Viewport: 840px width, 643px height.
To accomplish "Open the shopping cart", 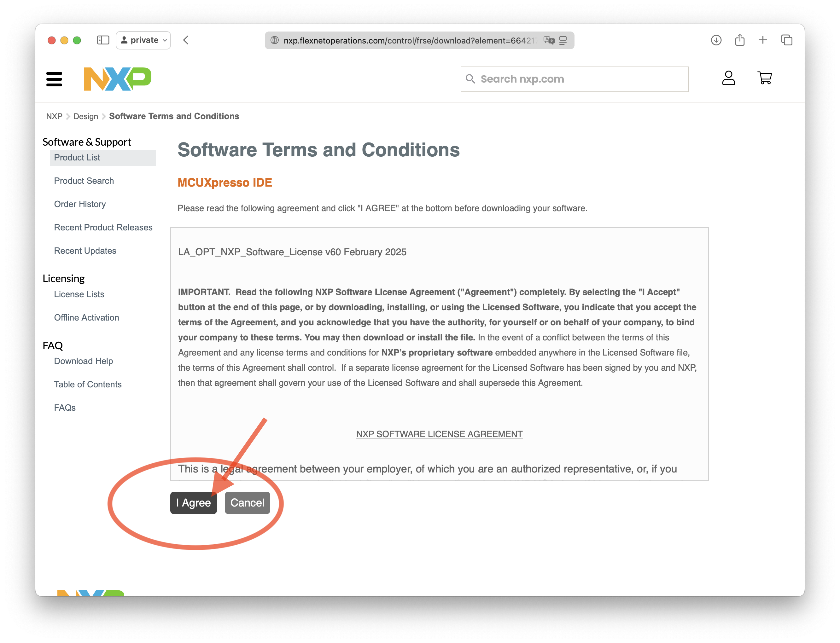I will click(x=764, y=78).
